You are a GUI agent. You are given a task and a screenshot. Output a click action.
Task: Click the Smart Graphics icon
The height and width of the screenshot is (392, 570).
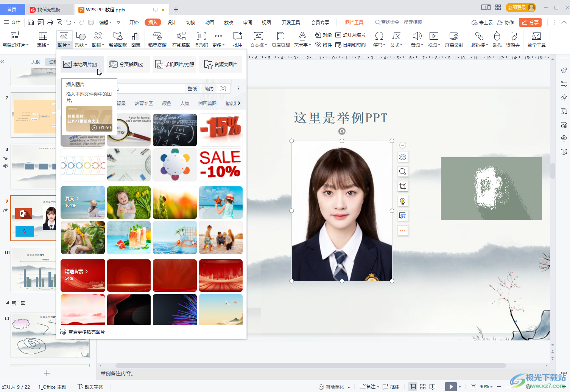[x=118, y=36]
